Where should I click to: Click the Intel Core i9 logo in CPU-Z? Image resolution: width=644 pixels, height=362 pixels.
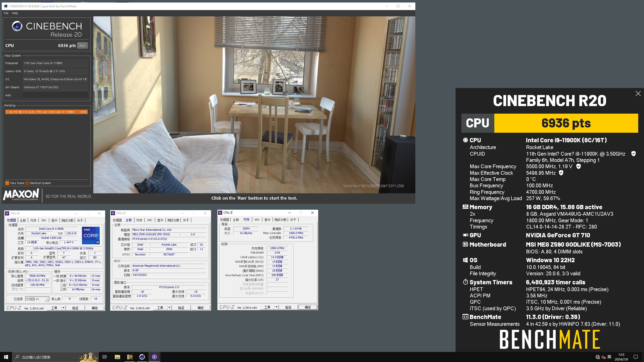coord(91,236)
